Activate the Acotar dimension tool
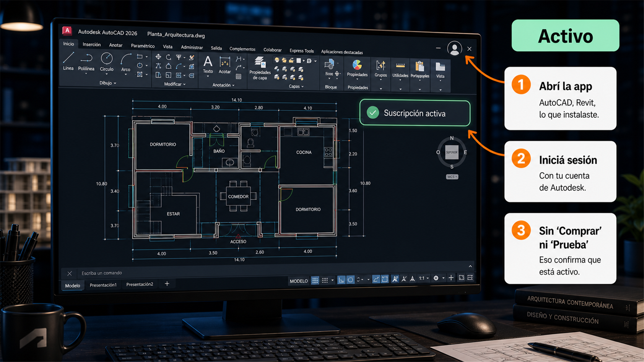Image resolution: width=644 pixels, height=362 pixels. pyautogui.click(x=225, y=65)
